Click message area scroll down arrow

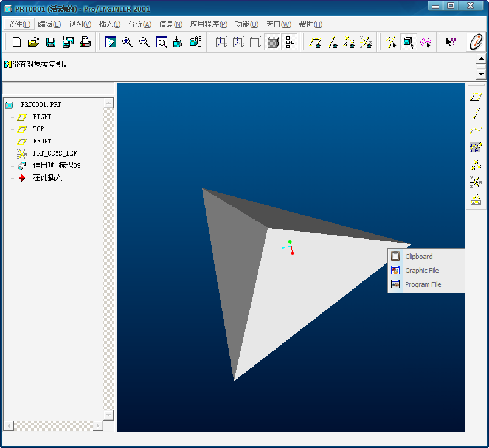(481, 74)
